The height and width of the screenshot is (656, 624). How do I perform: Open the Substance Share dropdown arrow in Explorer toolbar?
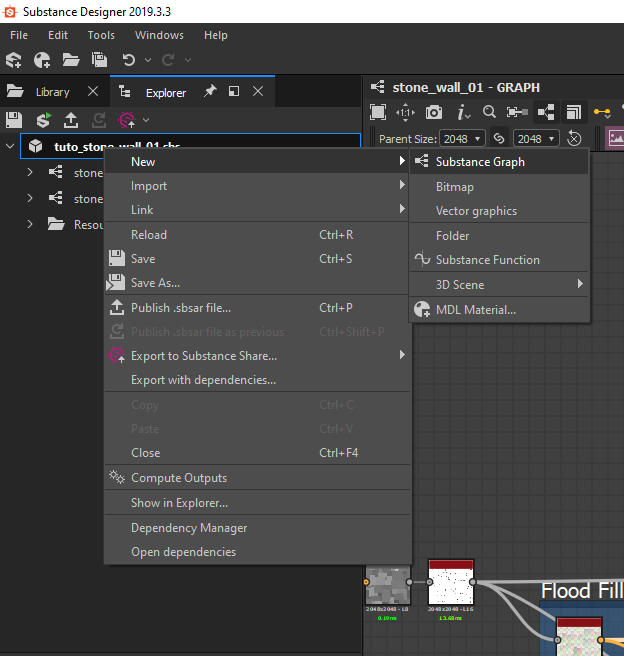point(146,120)
